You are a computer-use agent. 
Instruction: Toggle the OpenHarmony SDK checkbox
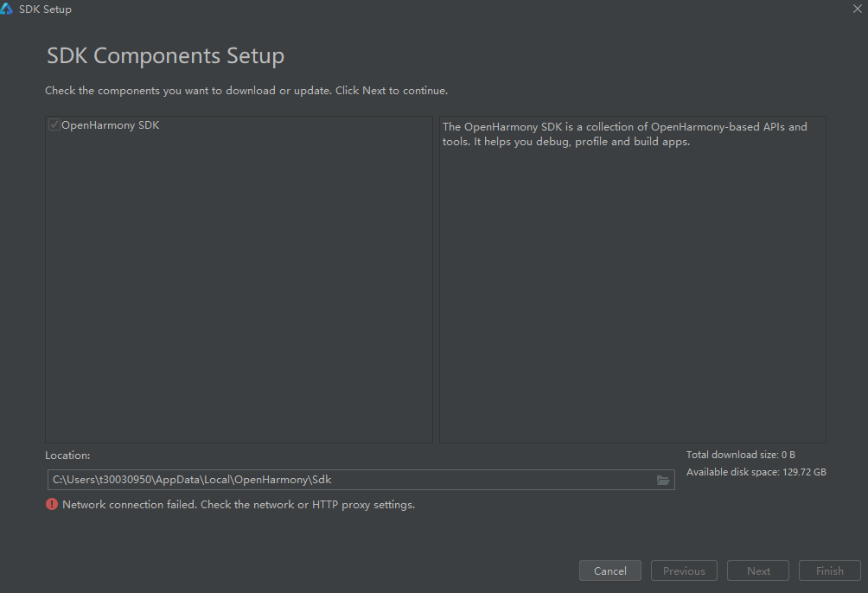tap(54, 125)
